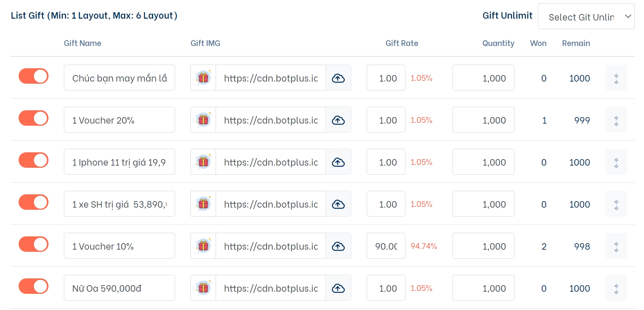
Task: Toggle off the 1 Voucher 10% gift
Action: pos(33,244)
